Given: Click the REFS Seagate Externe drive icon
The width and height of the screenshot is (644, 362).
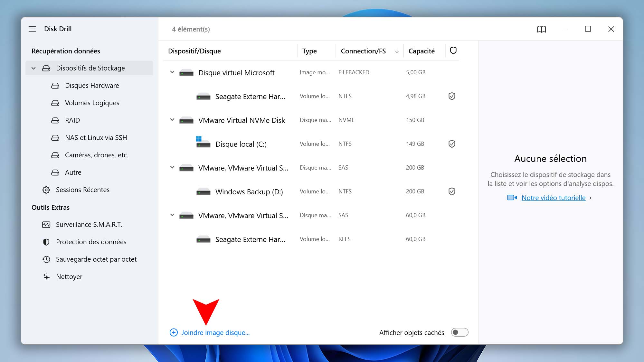Looking at the screenshot, I should click(203, 239).
